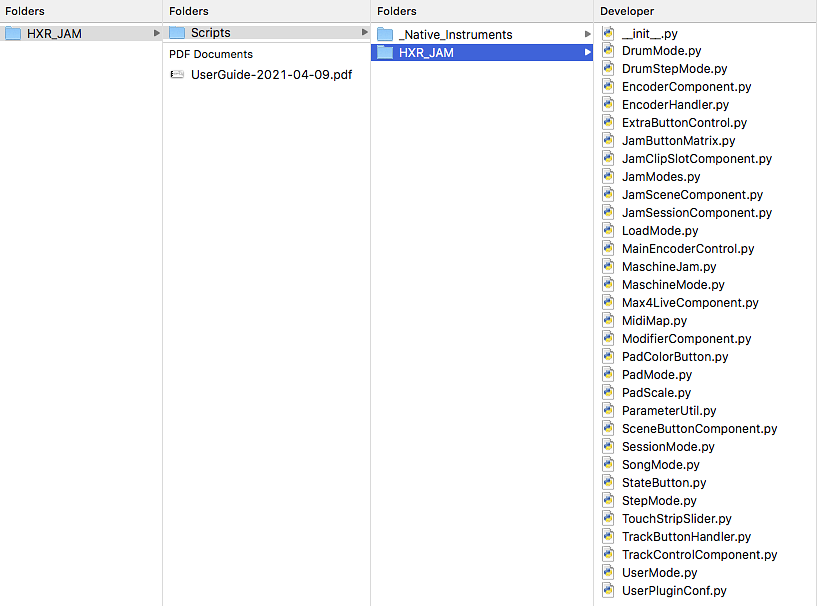
Task: Click the MainEncoderControl.py file icon
Action: point(608,248)
